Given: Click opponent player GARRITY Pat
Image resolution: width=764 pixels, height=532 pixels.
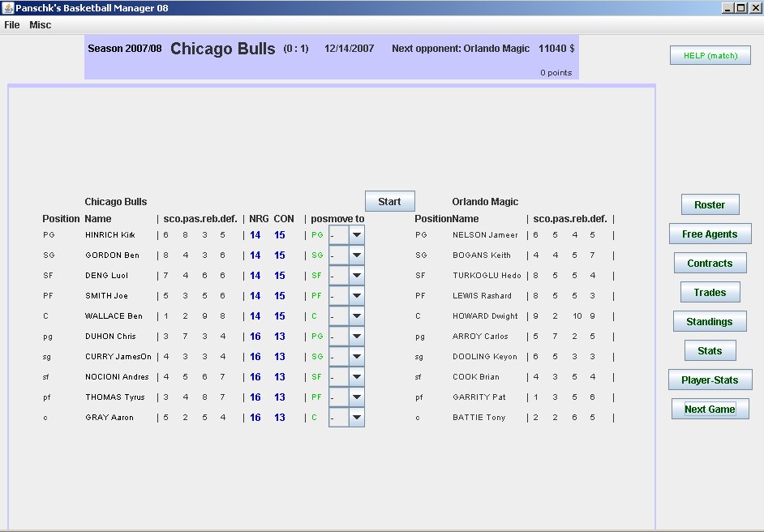Looking at the screenshot, I should [479, 397].
